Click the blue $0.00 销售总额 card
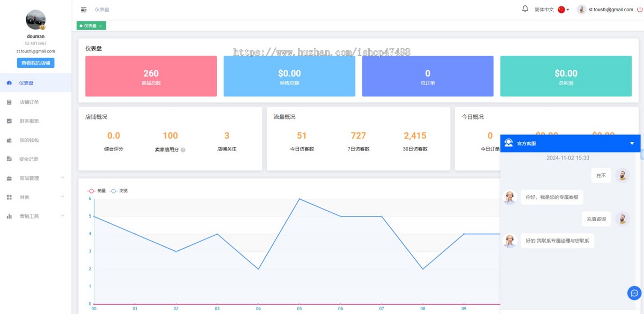The image size is (644, 314). pos(289,76)
